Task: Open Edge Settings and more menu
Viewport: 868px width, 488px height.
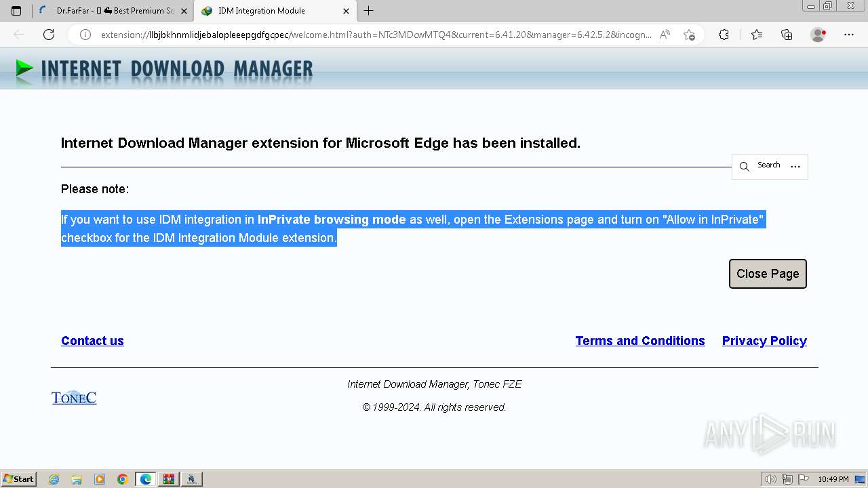Action: 849,35
